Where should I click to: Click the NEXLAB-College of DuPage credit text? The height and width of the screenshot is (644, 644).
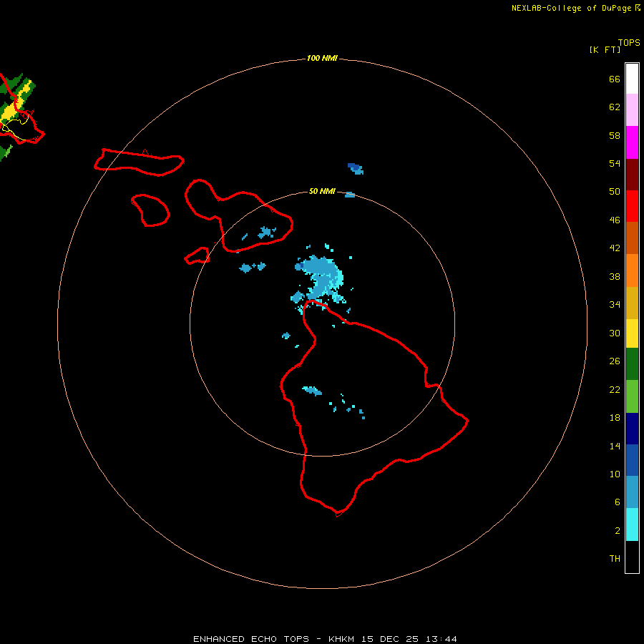tap(571, 8)
